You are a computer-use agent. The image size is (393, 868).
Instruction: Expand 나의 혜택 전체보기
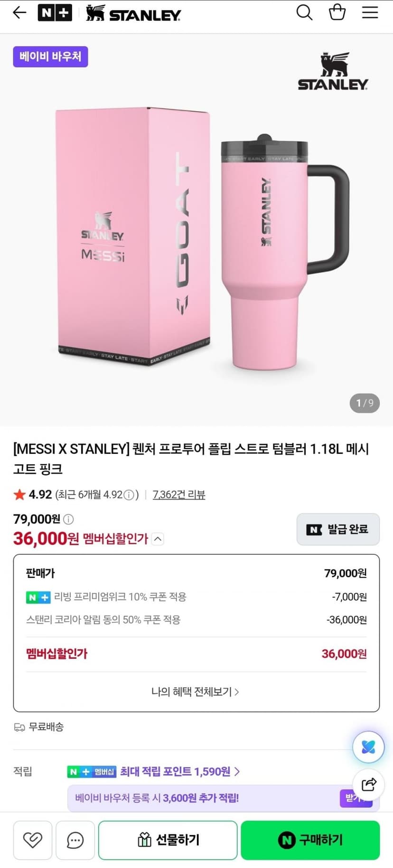pos(195,692)
